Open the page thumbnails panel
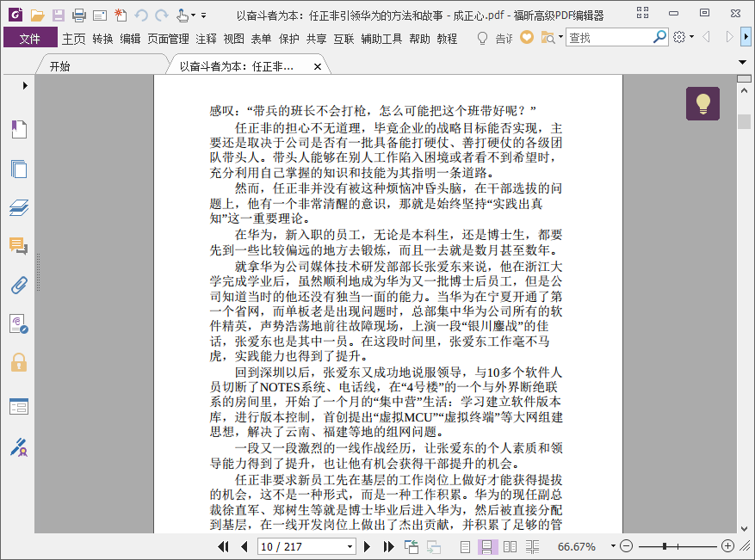Viewport: 755px width, 560px height. click(19, 169)
